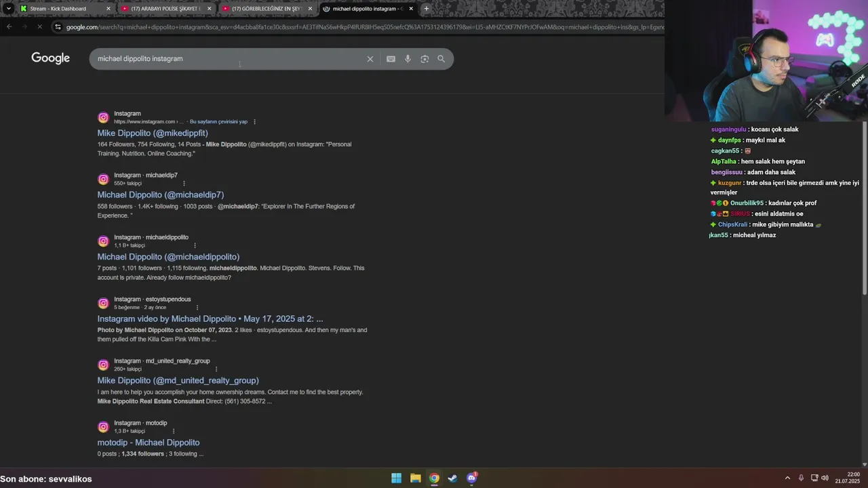Open the Mike Dippolito (@md_united_realty_group) result

point(178,380)
